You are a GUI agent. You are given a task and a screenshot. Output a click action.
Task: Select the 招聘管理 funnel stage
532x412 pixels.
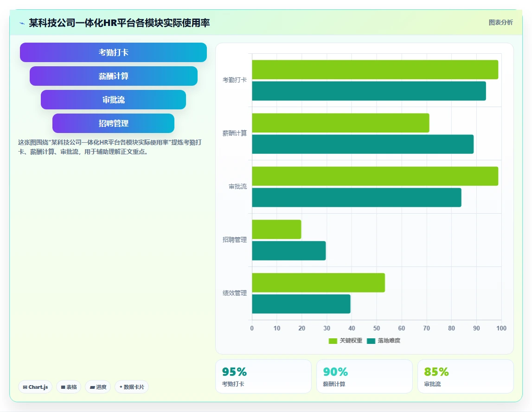click(113, 123)
